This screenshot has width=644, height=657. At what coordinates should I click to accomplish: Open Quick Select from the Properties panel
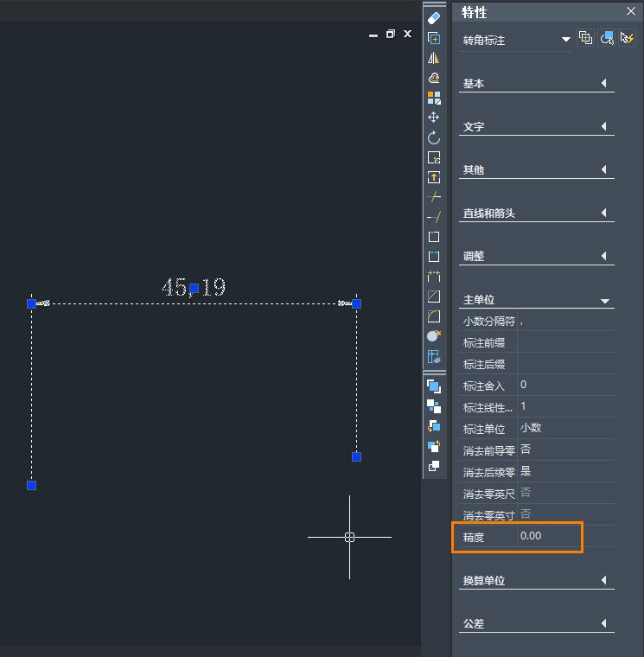[x=628, y=38]
